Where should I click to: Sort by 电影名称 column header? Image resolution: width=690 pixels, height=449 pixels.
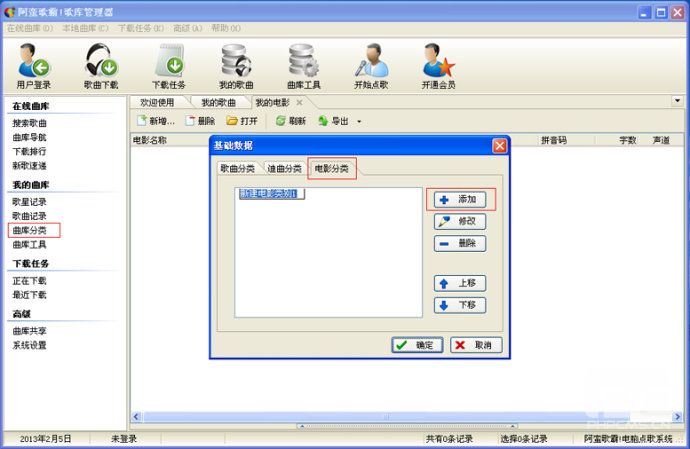tap(150, 140)
